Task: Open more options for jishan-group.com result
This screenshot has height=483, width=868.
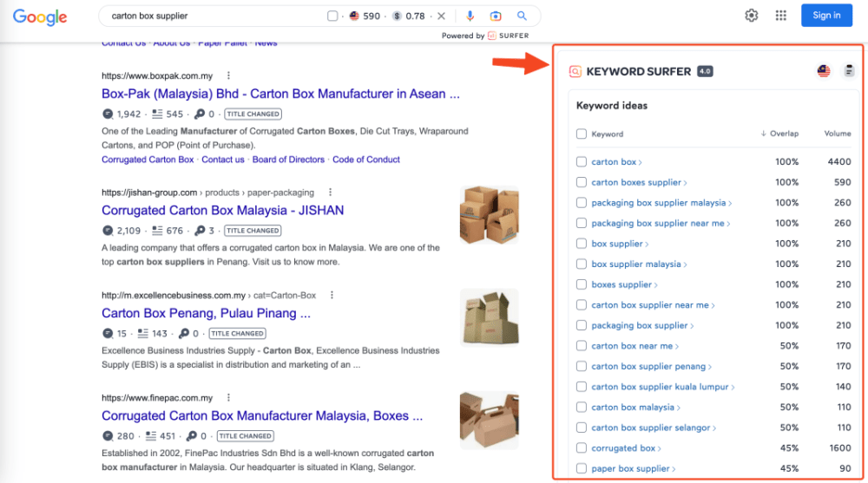Action: point(330,192)
